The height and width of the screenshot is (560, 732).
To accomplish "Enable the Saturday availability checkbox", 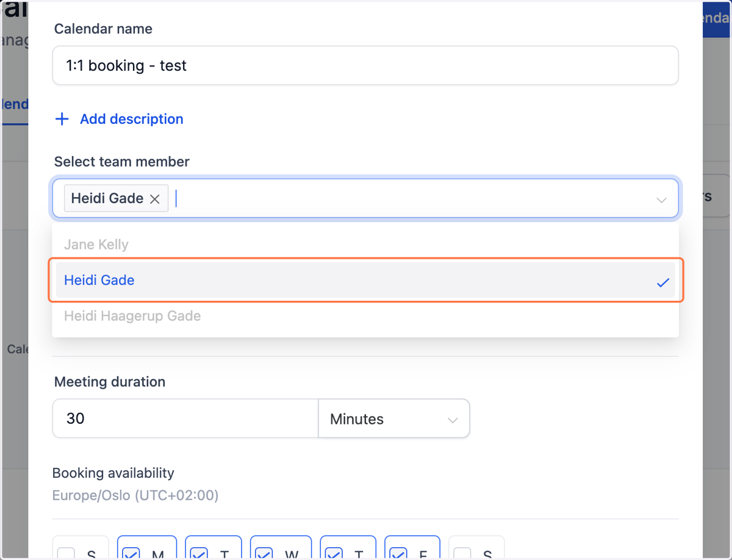I will coord(462,554).
